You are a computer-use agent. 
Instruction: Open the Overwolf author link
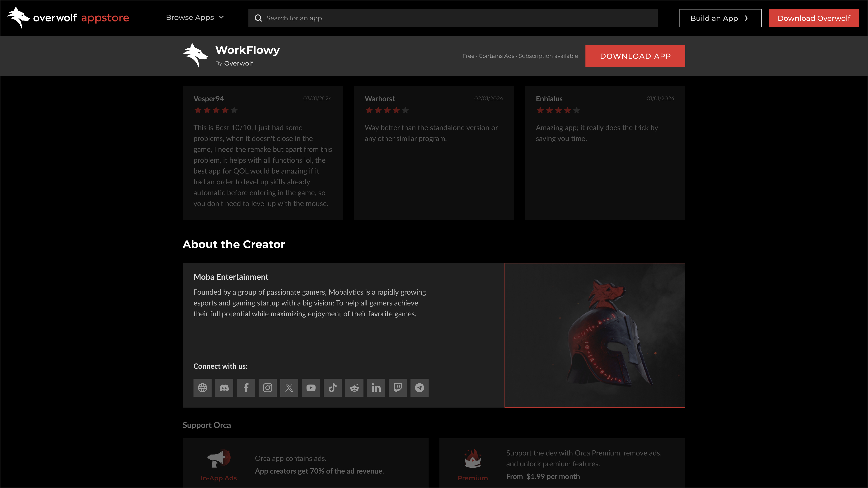tap(238, 63)
